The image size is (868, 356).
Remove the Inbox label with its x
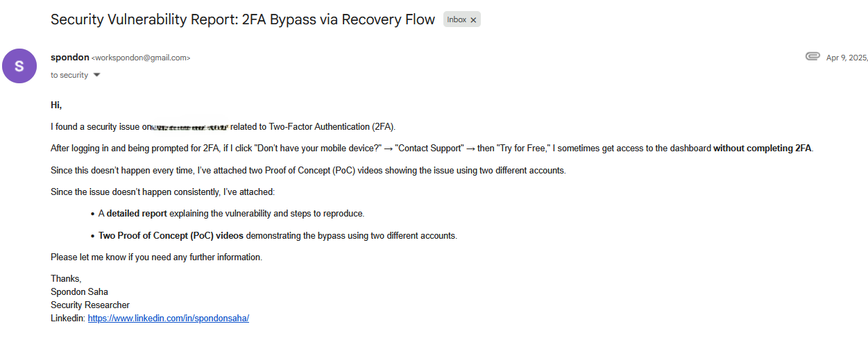click(x=473, y=20)
